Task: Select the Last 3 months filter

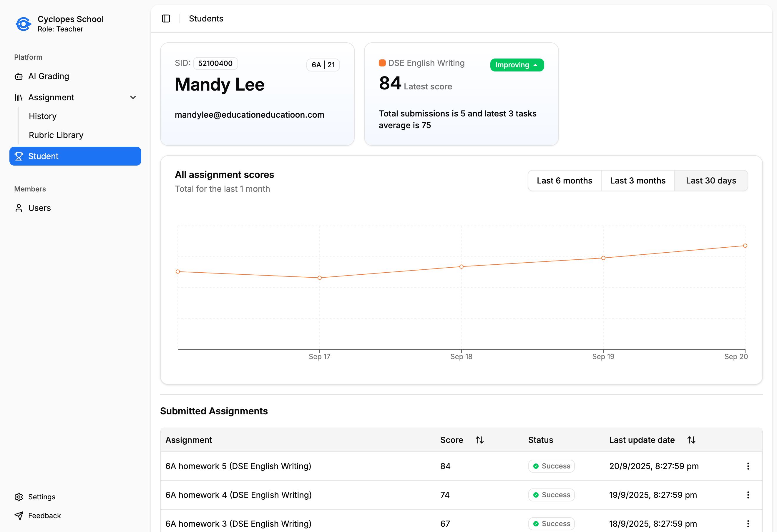Action: pyautogui.click(x=637, y=181)
